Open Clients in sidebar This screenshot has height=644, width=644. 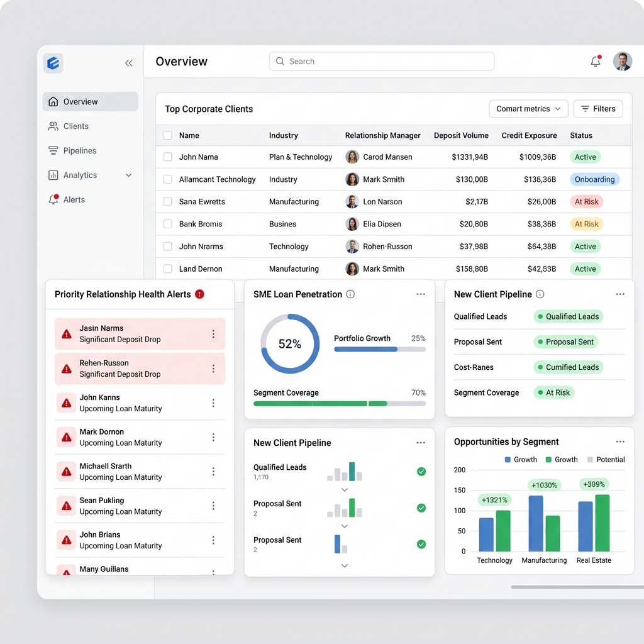[91, 126]
